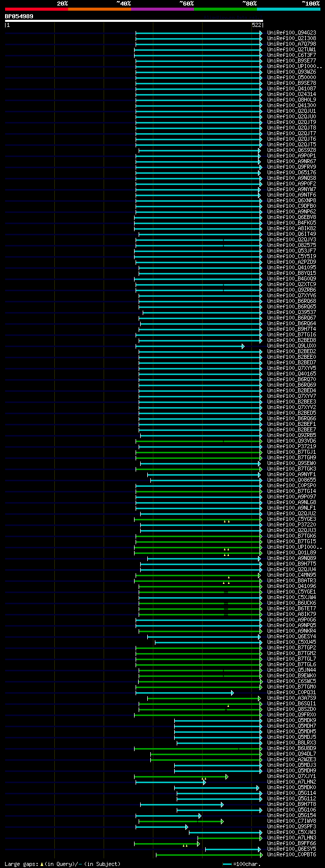This screenshot has width=325, height=868.
Task: Select hit label UniRef100_Q40165
Action: coord(291,374)
